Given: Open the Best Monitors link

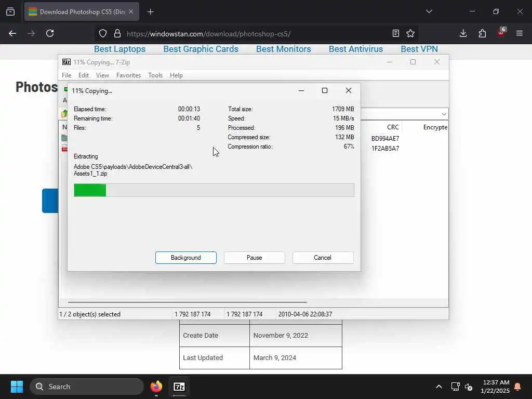Looking at the screenshot, I should (x=284, y=49).
